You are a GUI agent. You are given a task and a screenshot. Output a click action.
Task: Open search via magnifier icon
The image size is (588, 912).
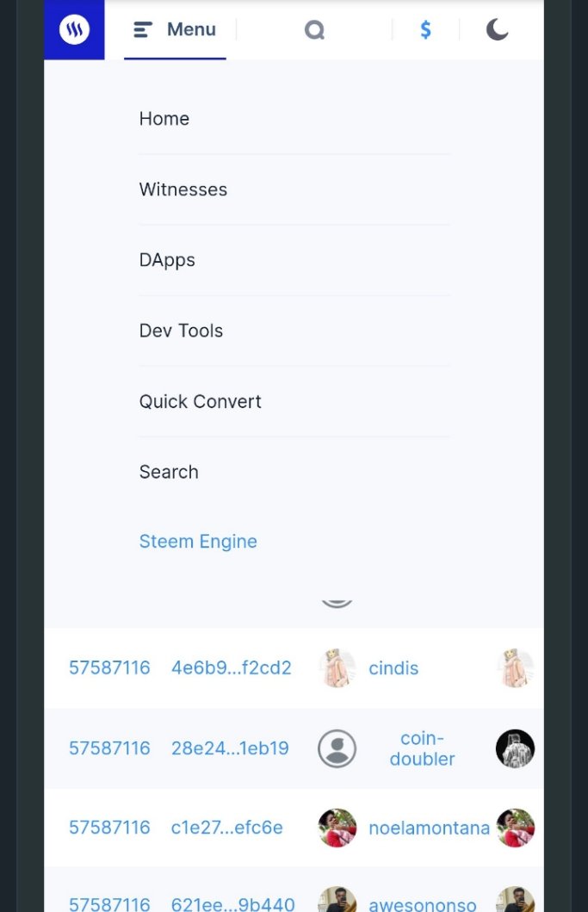314,29
